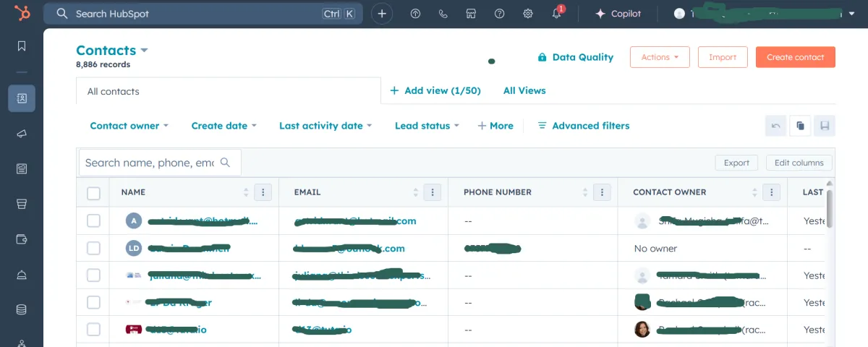Screen dimensions: 868x347
Task: Check the box for contact with A avatar
Action: 93,220
